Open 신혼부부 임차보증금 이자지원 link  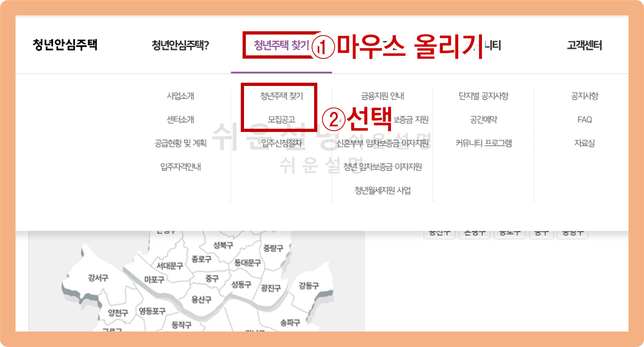pyautogui.click(x=382, y=143)
